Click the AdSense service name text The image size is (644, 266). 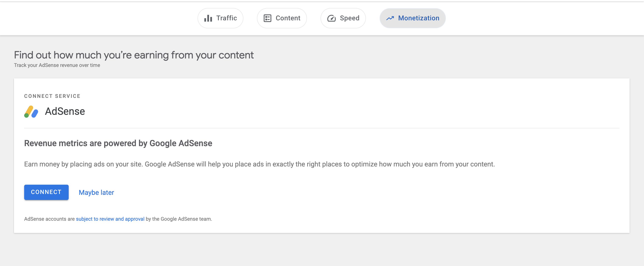coord(65,111)
